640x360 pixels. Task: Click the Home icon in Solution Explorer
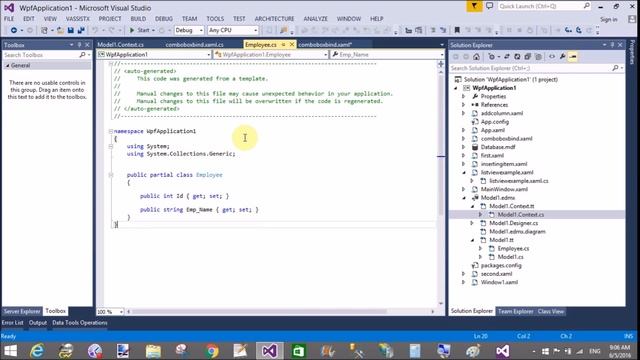[476, 57]
